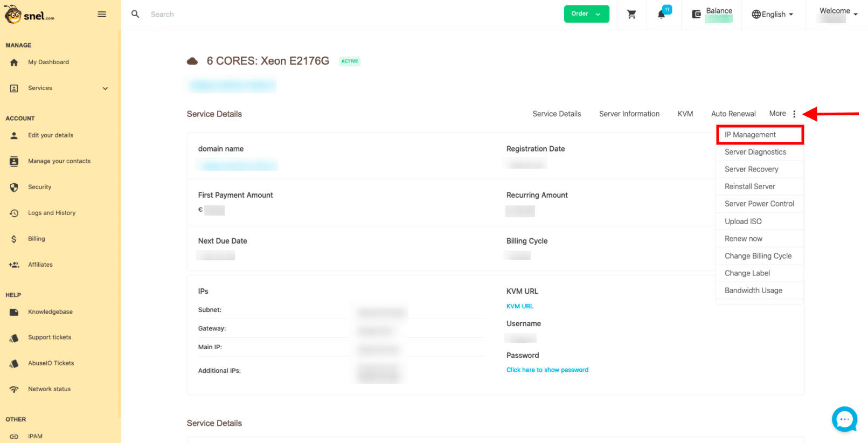This screenshot has height=443, width=868.
Task: Open Support tickets in sidebar
Action: coord(50,337)
